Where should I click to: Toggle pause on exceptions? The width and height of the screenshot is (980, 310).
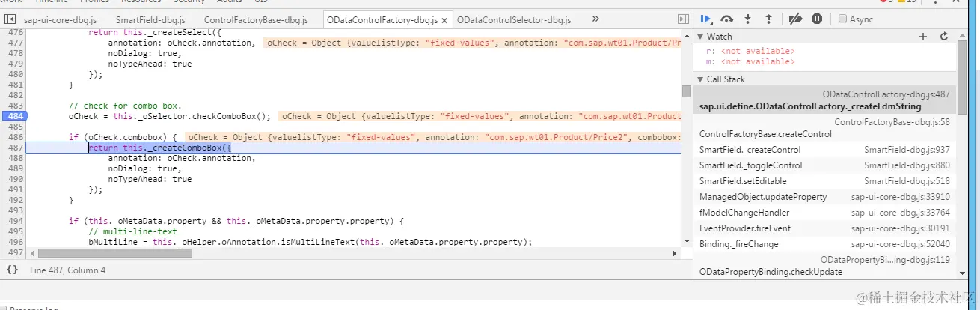click(817, 19)
